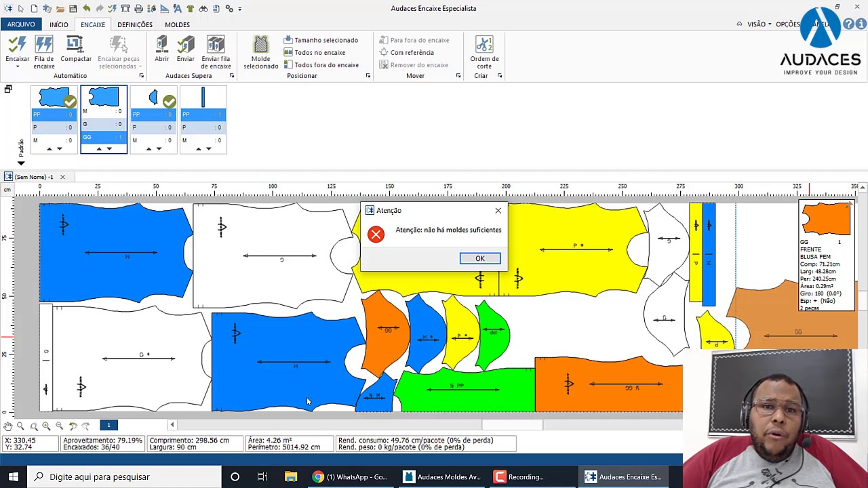This screenshot has width=868, height=488.
Task: Choose Todos fora do encaixe option
Action: [321, 65]
